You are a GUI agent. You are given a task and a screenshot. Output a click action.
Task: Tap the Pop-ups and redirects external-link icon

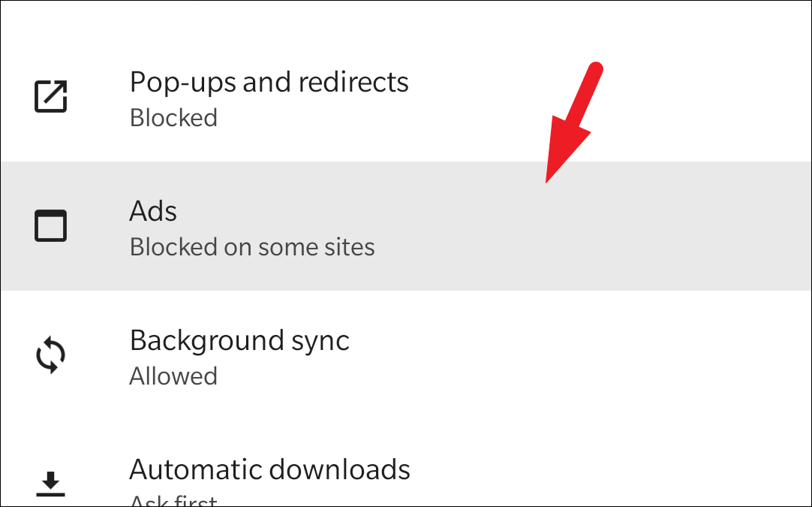(x=51, y=96)
